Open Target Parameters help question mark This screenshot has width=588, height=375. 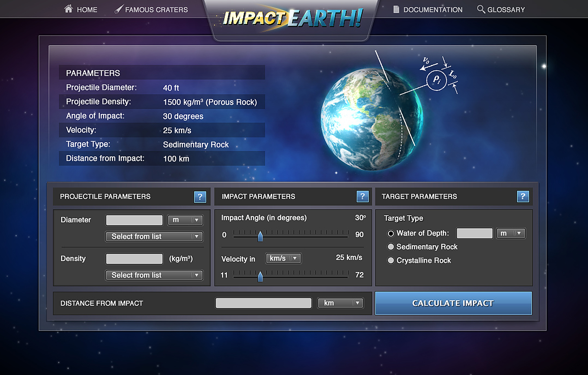[523, 196]
